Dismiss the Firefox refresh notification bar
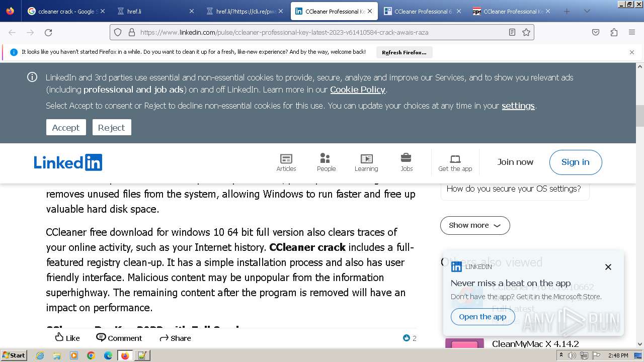 coord(632,52)
